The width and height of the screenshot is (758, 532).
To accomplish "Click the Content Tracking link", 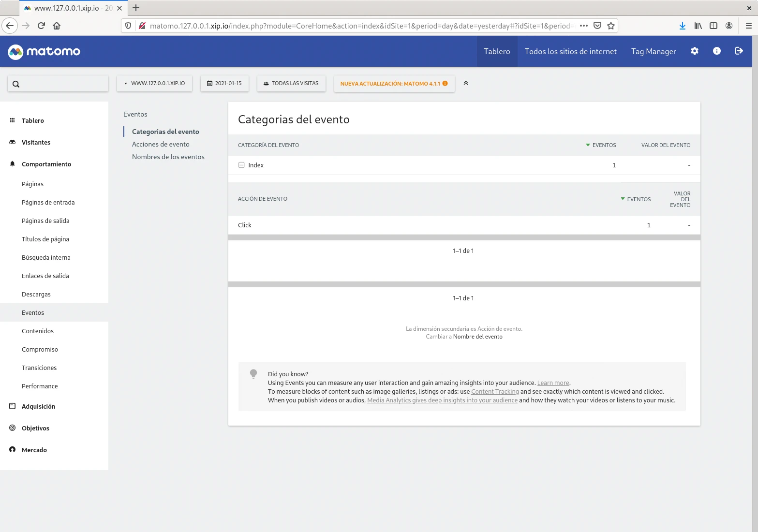I will [x=495, y=392].
